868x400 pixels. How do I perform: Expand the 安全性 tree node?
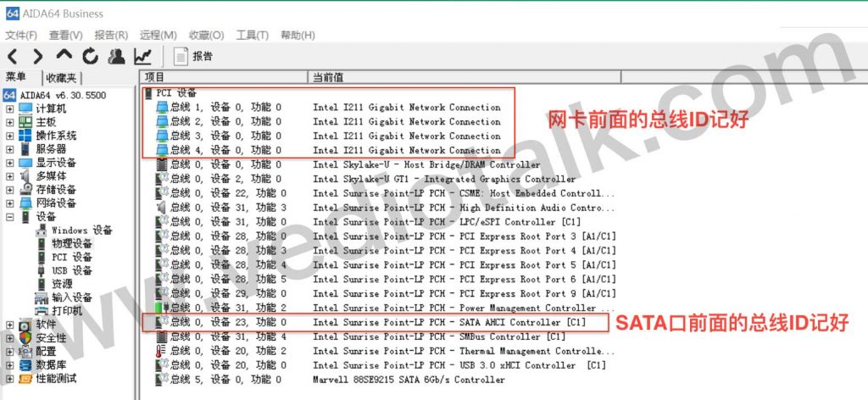(9, 338)
